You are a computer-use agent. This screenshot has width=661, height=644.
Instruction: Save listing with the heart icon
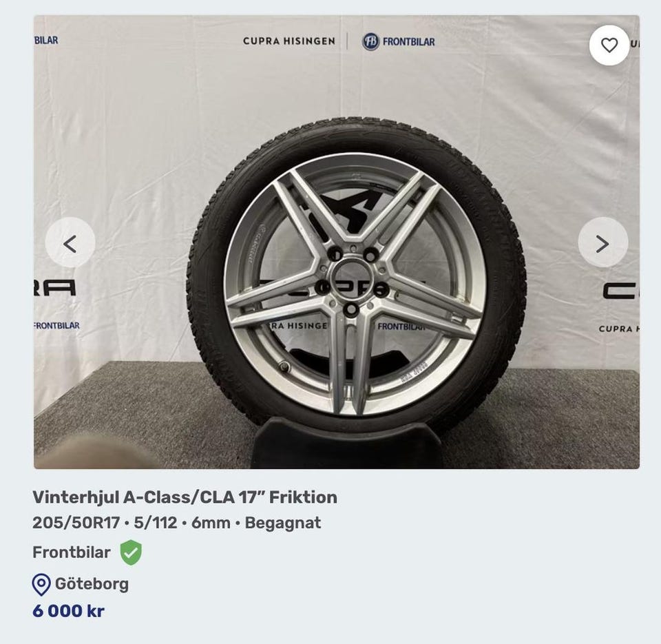pos(609,45)
